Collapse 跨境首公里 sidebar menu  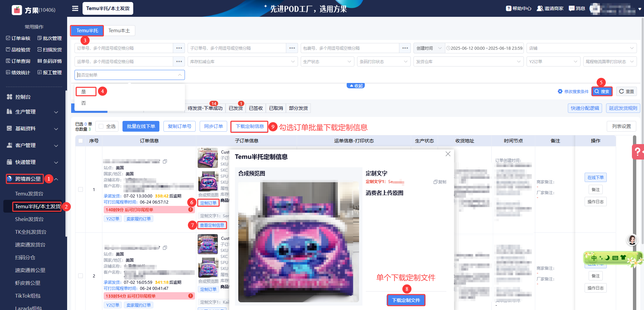tap(33, 179)
